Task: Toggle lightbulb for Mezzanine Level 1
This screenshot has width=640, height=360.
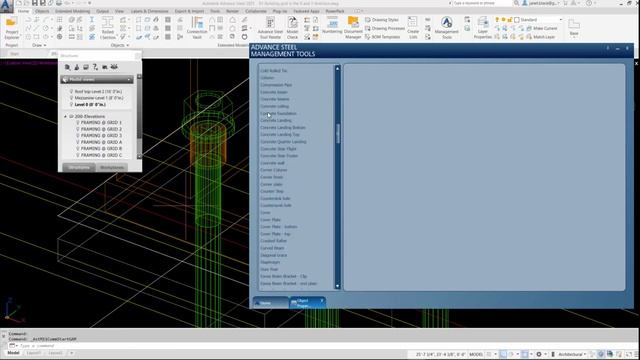Action: tap(71, 98)
